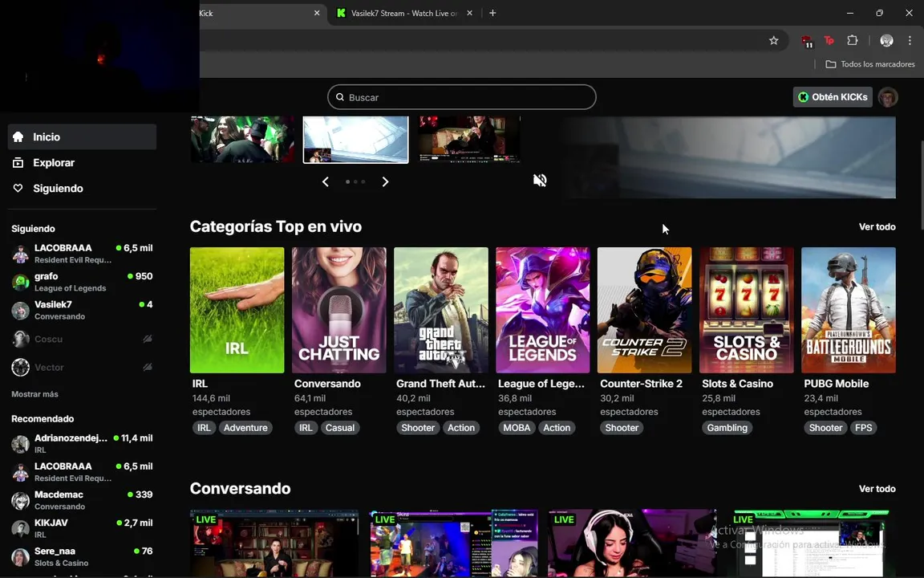Open offline Vector channel in sidebar
924x578 pixels.
(82, 368)
